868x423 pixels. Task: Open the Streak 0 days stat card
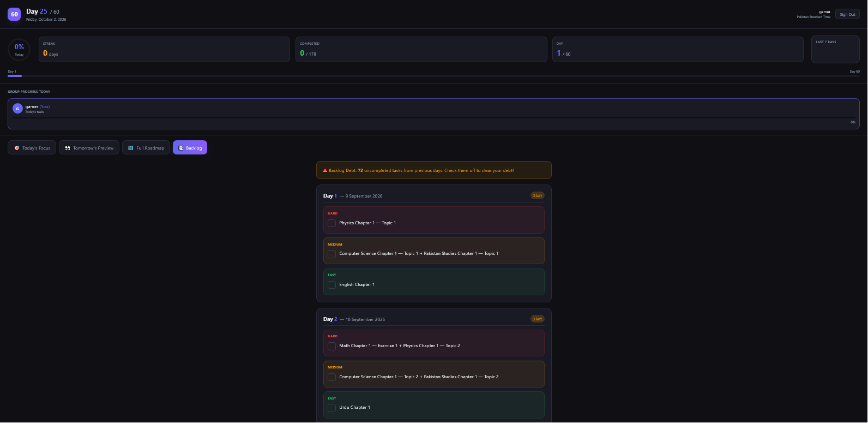click(164, 50)
